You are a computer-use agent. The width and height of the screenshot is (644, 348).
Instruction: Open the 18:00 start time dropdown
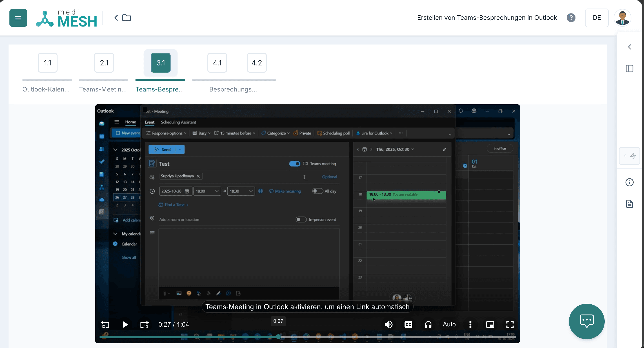tap(207, 191)
